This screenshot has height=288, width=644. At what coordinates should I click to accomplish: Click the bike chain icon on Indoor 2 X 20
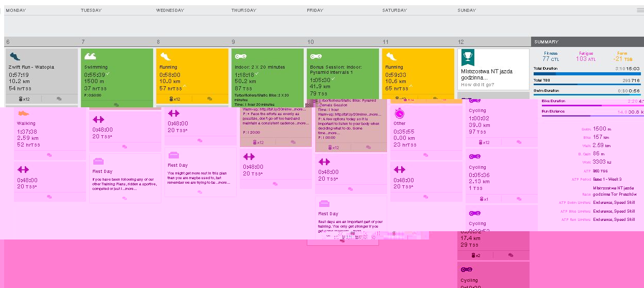(240, 56)
